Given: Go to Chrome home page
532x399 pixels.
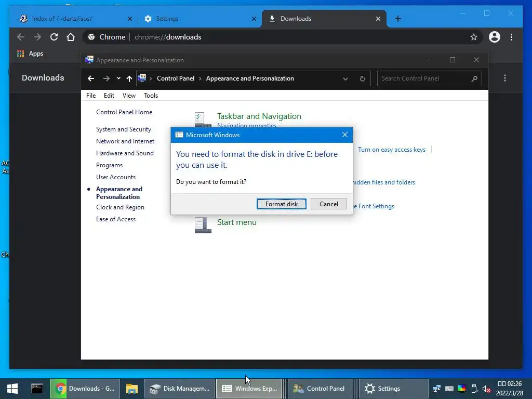Looking at the screenshot, I should (71, 37).
